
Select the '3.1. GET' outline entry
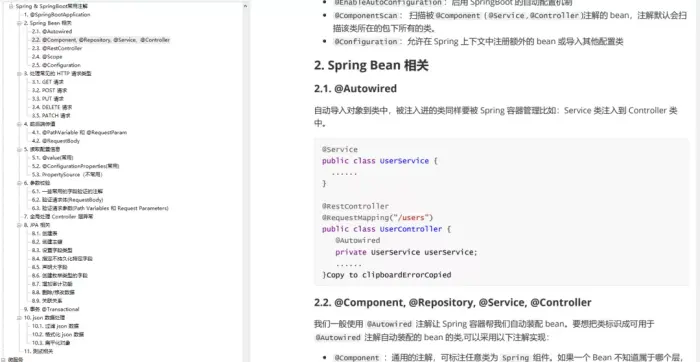click(48, 82)
